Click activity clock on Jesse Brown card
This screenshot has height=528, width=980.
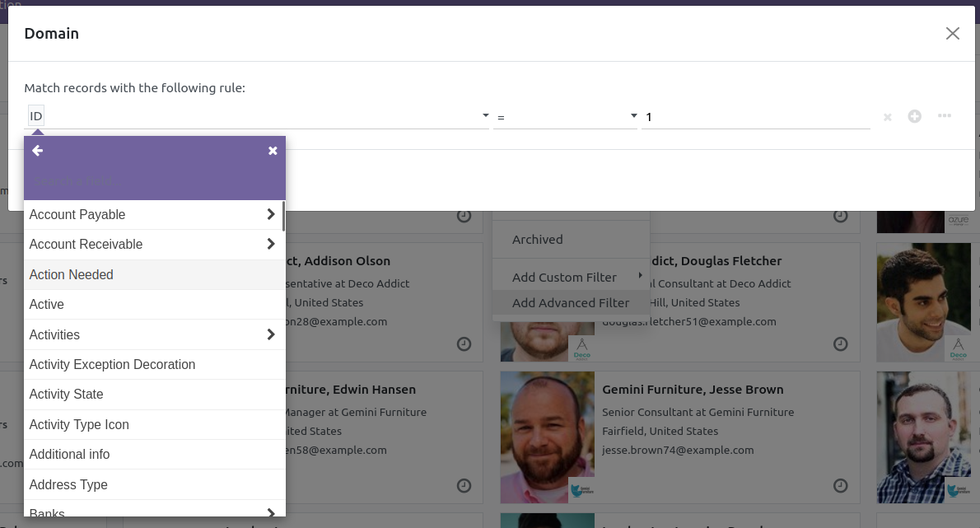tap(840, 486)
